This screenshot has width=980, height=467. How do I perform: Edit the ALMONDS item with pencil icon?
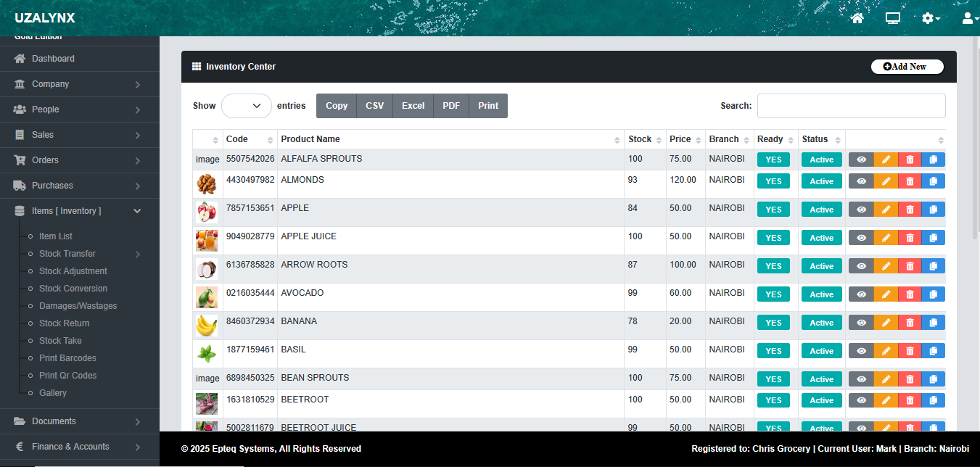point(886,181)
